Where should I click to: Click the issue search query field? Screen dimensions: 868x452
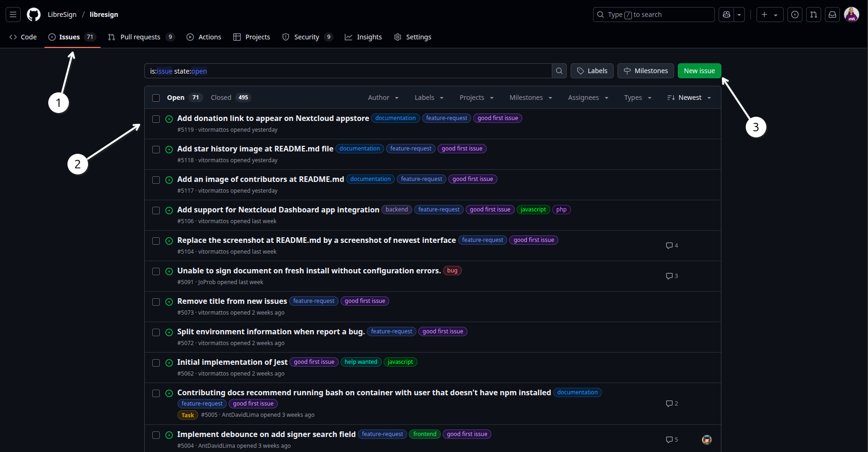(x=348, y=71)
